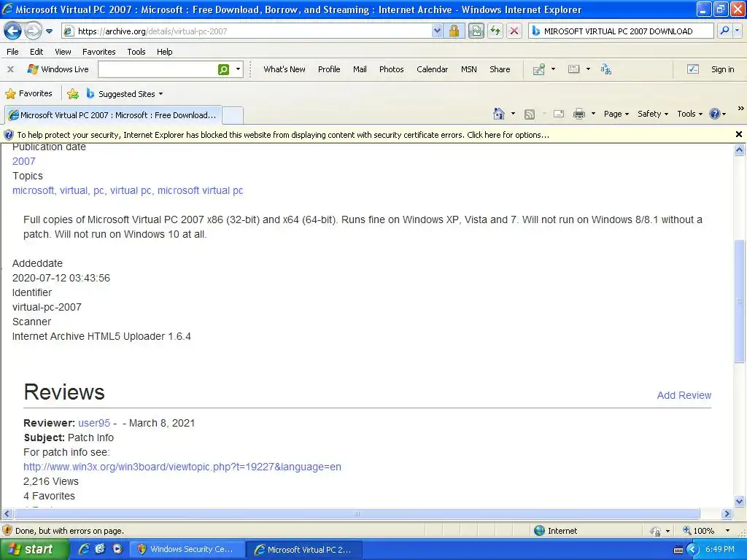747x560 pixels.
Task: Click the horizontal scrollbar thumb
Action: (357, 514)
